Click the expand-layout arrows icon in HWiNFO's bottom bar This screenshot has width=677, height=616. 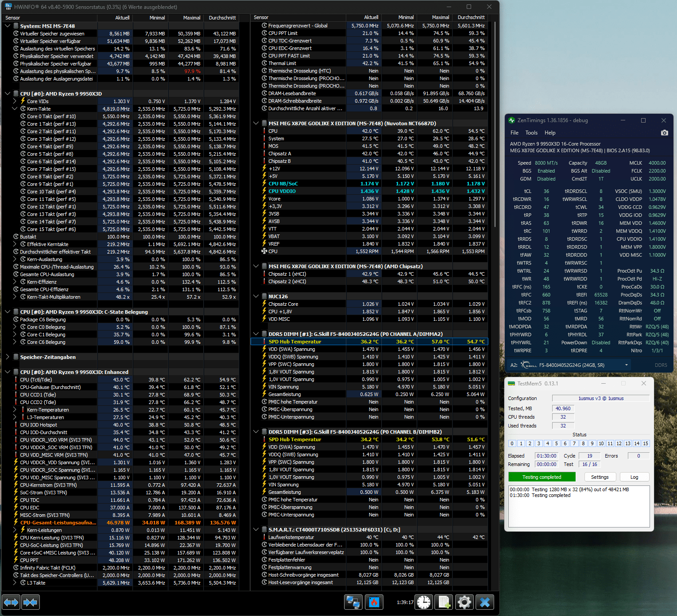11,602
